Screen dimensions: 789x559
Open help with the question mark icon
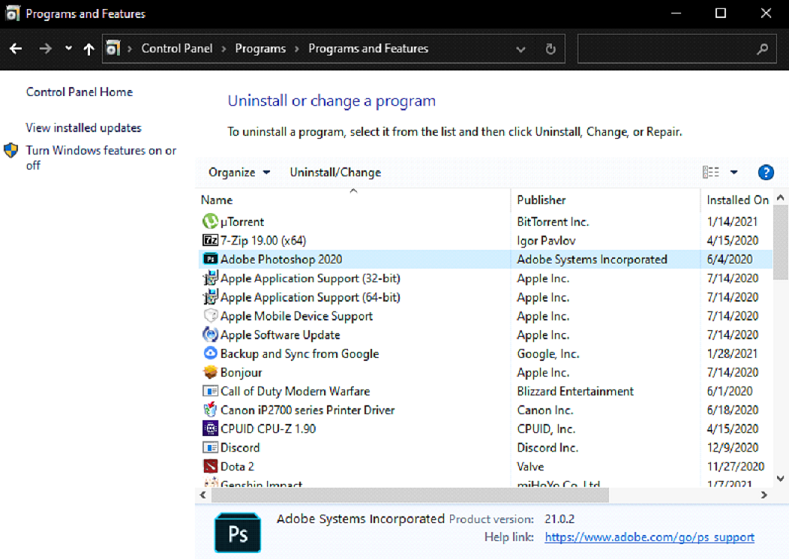tap(766, 173)
